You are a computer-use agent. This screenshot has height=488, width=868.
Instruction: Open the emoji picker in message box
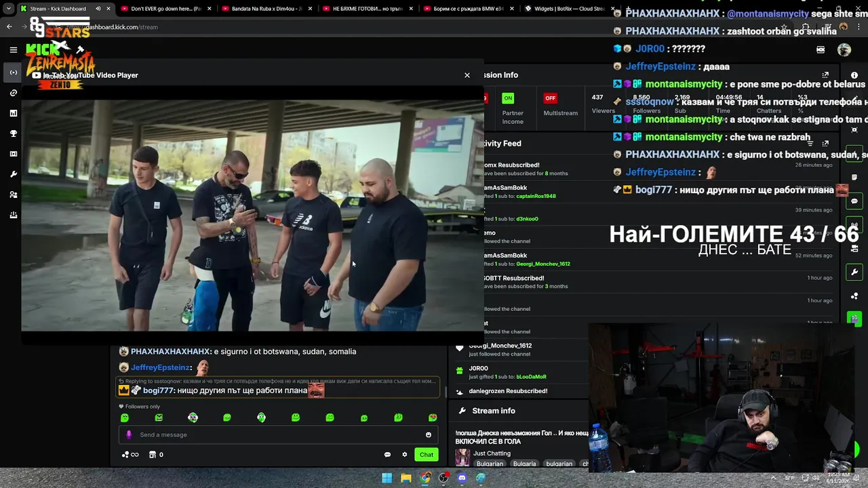429,435
